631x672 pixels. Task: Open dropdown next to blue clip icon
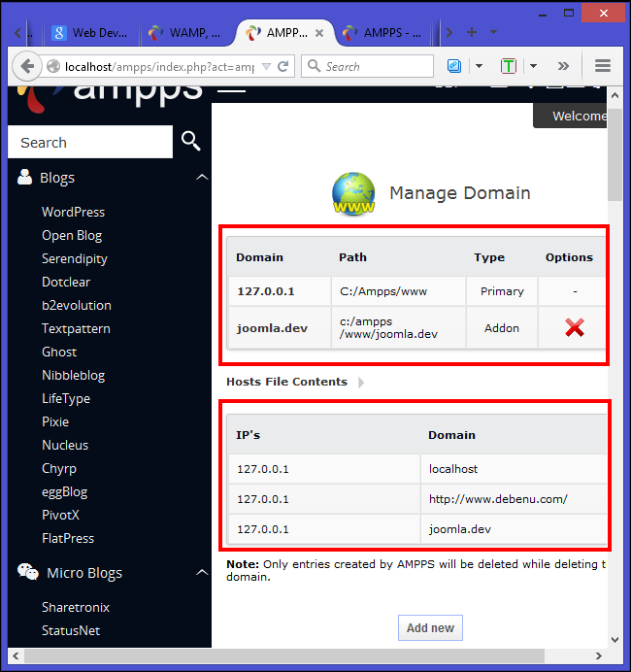point(479,66)
